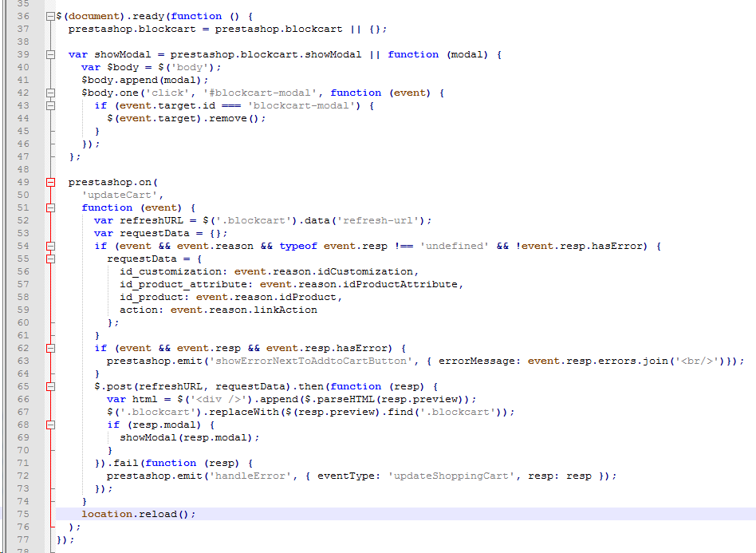Click 'var requestData = {};' on line 53
The height and width of the screenshot is (553, 756).
(x=160, y=234)
